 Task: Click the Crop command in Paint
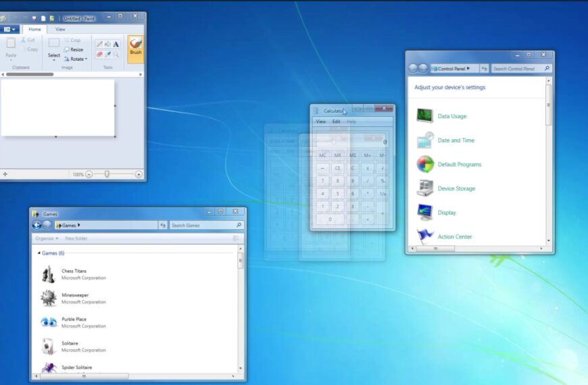click(x=72, y=40)
